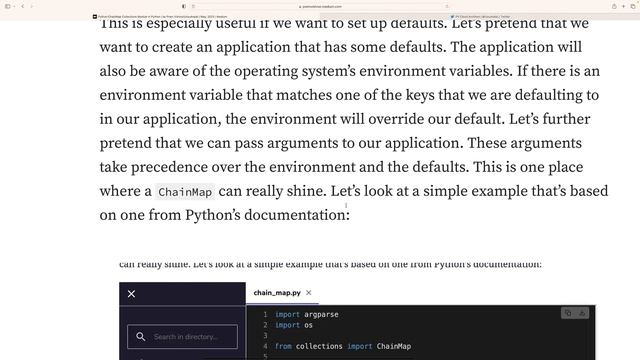Click code line 'import os'
Viewport: 640px width, 360px height.
294,325
